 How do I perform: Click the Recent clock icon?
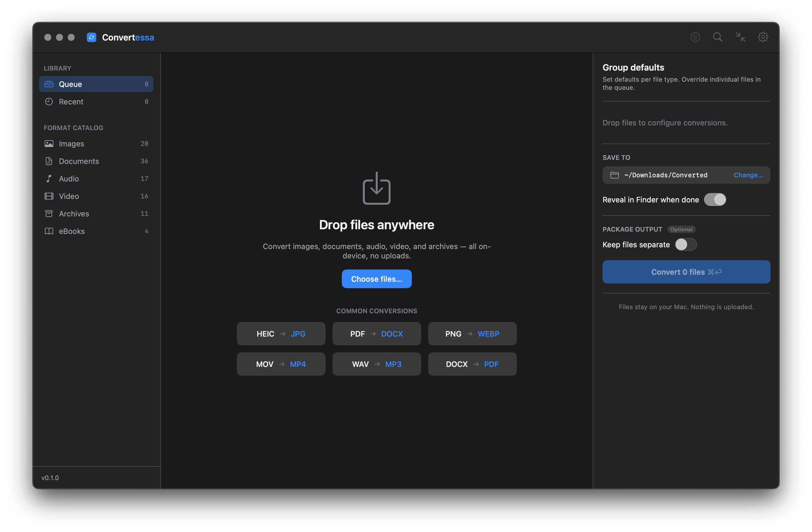pos(49,102)
